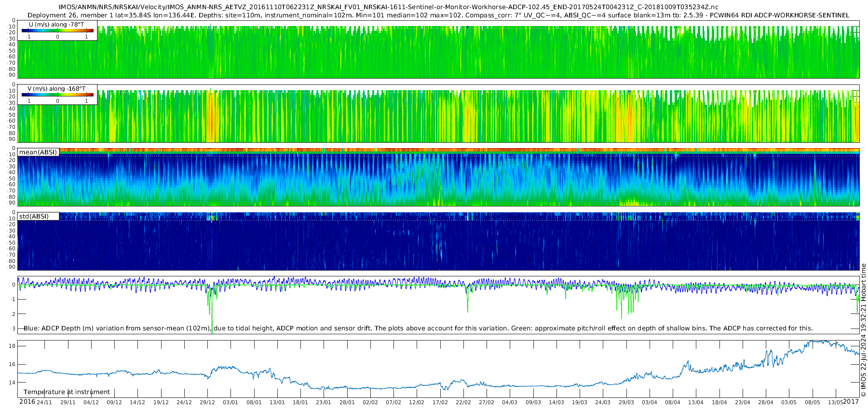The image size is (868, 410).
Task: Click the 08/05 date tick label
Action: pos(813,402)
